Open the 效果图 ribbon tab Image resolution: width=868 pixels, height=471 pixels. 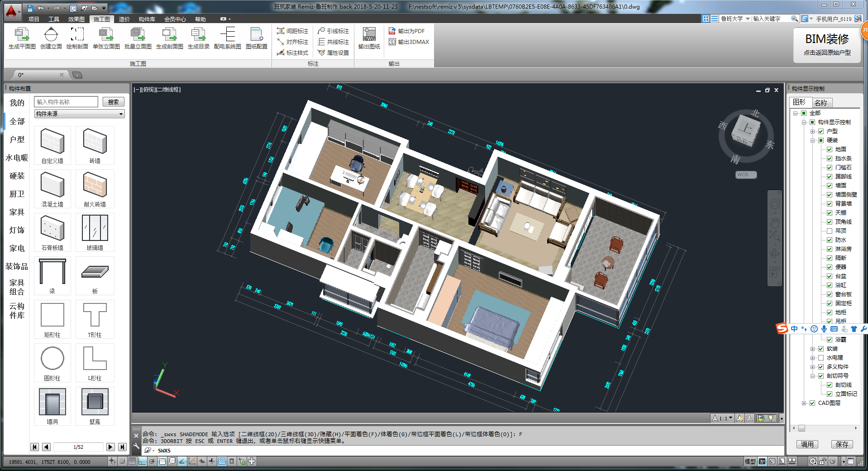[76, 19]
